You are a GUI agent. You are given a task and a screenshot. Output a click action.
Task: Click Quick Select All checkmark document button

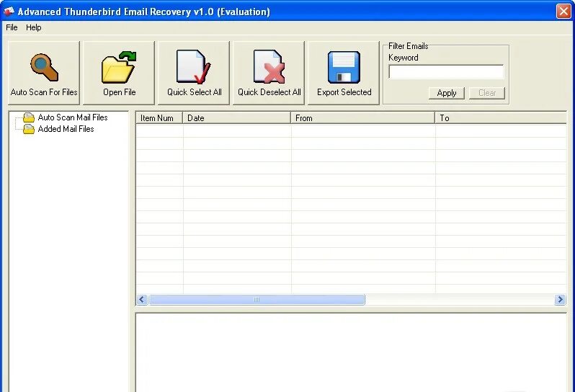194,73
